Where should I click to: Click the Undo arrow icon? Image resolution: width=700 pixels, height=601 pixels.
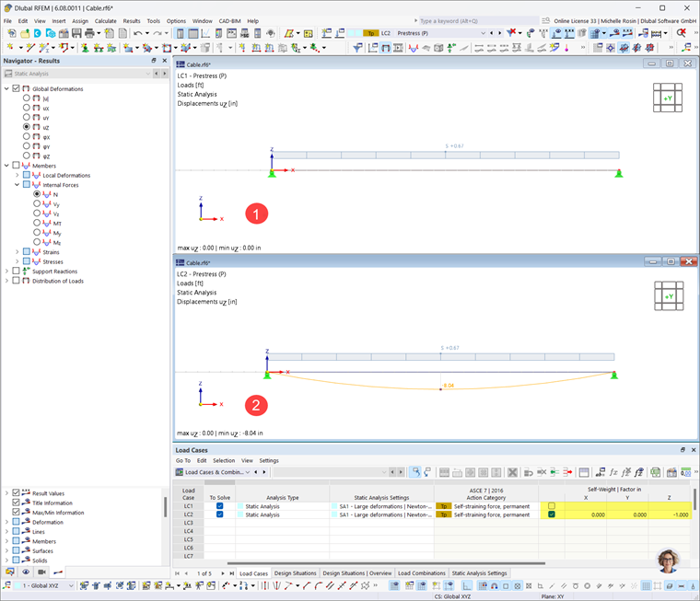pyautogui.click(x=137, y=33)
